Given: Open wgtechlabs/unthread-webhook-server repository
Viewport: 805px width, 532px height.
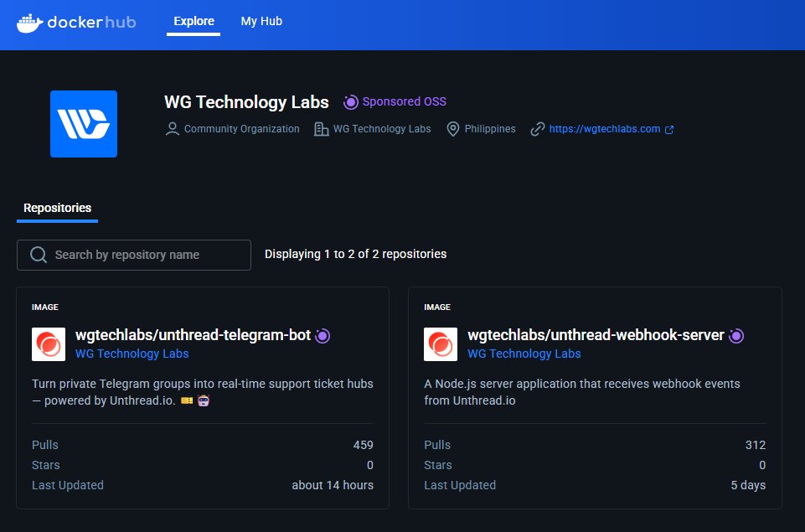Looking at the screenshot, I should pos(596,335).
